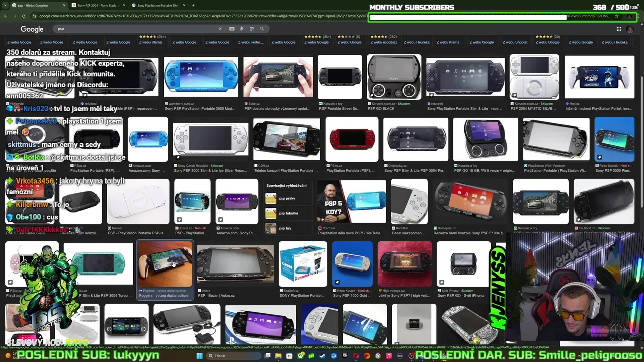Open the tab search dropdown arrow
644x362 pixels.
pos(5,5)
